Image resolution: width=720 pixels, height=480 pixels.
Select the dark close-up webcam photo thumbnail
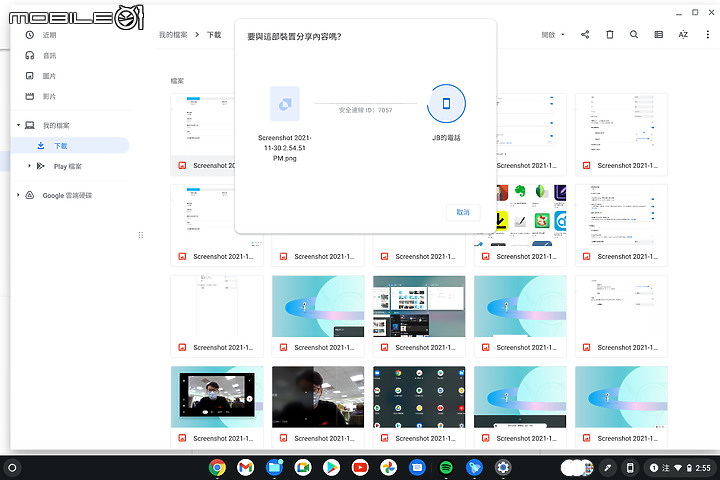pyautogui.click(x=318, y=397)
